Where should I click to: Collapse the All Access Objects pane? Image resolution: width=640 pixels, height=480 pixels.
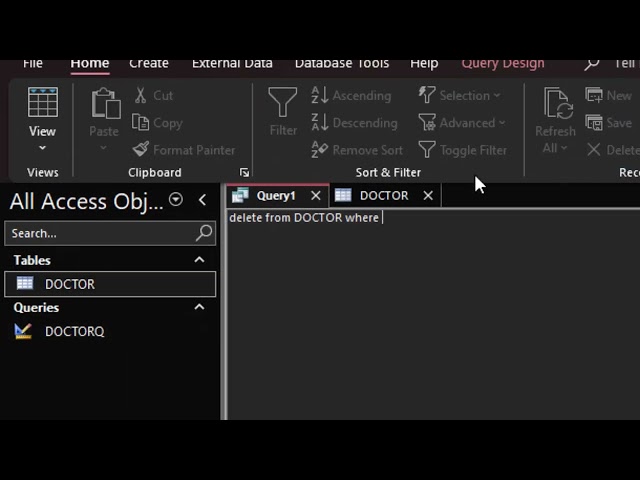tap(202, 200)
